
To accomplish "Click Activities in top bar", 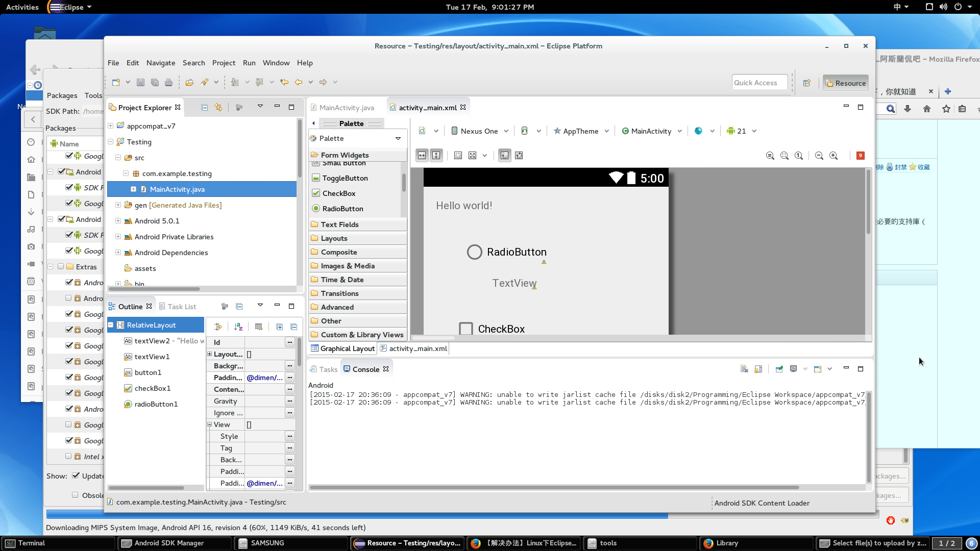I will 22,7.
